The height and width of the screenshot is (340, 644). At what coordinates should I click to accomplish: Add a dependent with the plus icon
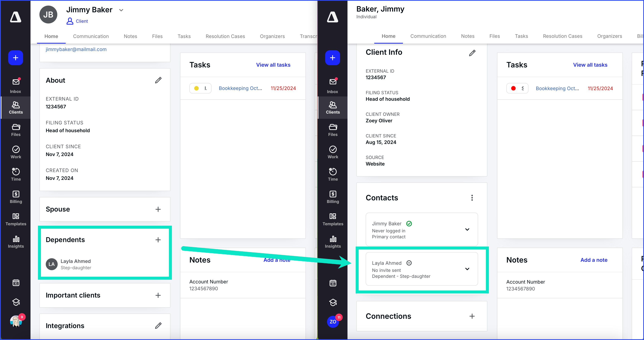pyautogui.click(x=158, y=240)
